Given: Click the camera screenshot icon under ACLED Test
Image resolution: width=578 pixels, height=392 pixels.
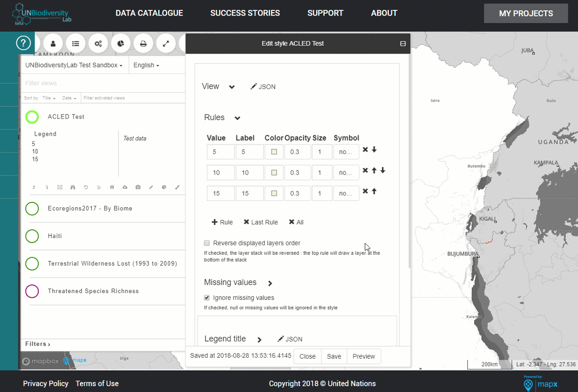Looking at the screenshot, I should 138,187.
